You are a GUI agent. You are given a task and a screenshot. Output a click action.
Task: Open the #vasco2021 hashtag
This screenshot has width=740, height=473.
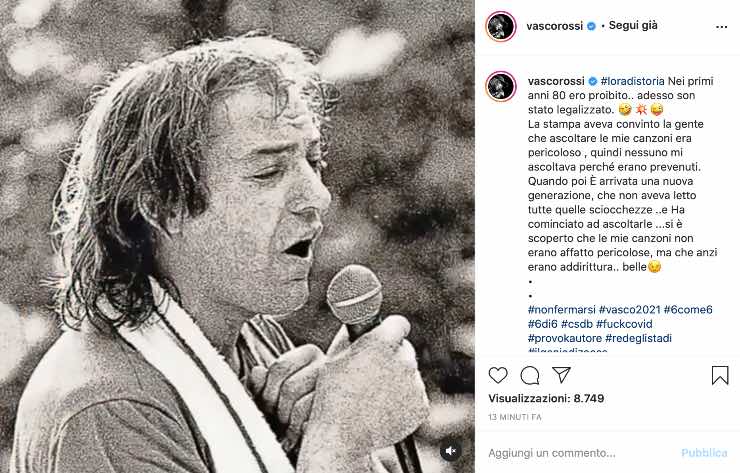(x=630, y=310)
